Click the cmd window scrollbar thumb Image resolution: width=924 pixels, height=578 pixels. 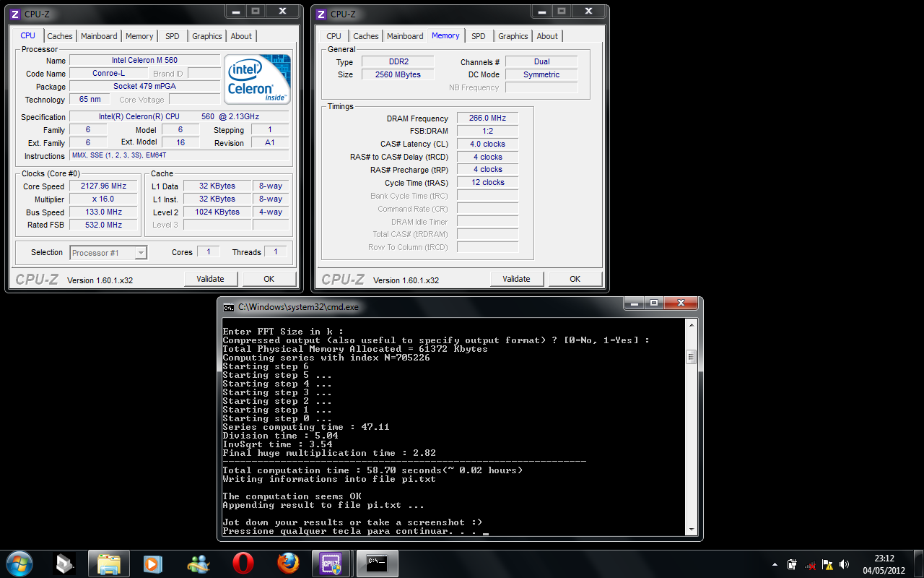[x=691, y=358]
